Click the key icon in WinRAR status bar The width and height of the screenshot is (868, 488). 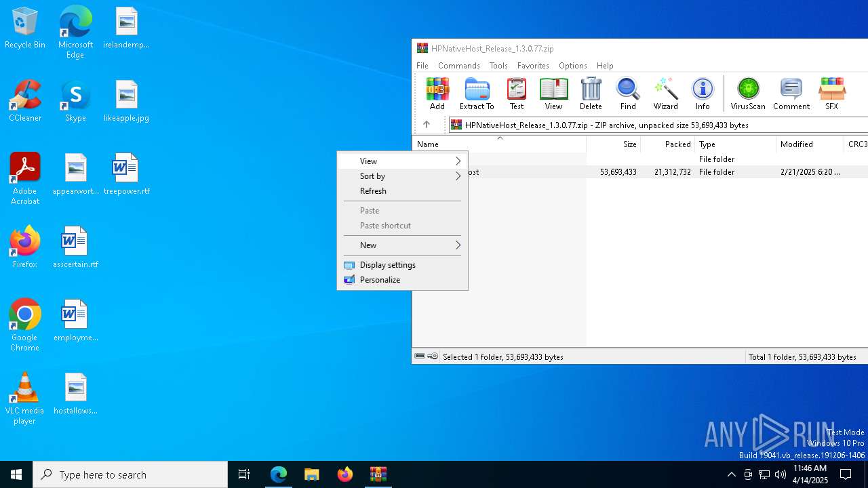[433, 357]
